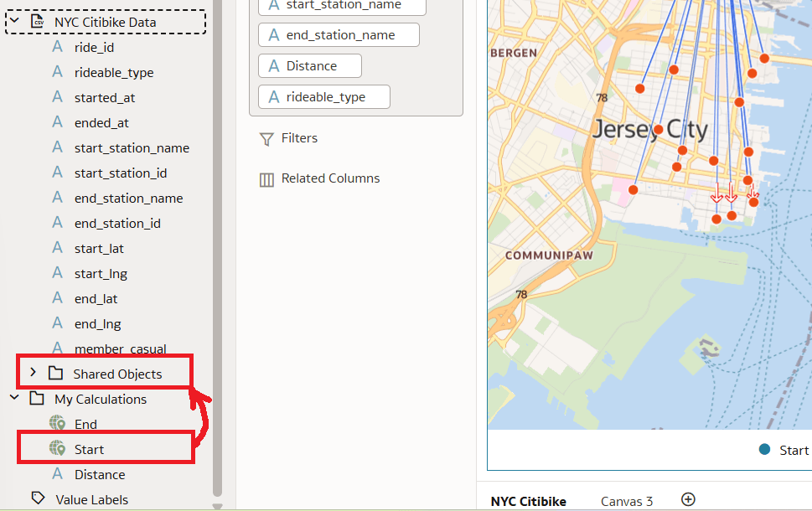
Task: Click the Value Labels tag icon
Action: tap(38, 498)
